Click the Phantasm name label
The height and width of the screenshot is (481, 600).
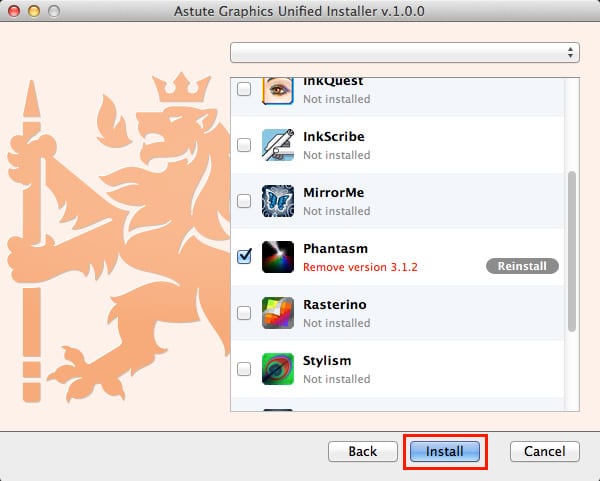pyautogui.click(x=335, y=249)
